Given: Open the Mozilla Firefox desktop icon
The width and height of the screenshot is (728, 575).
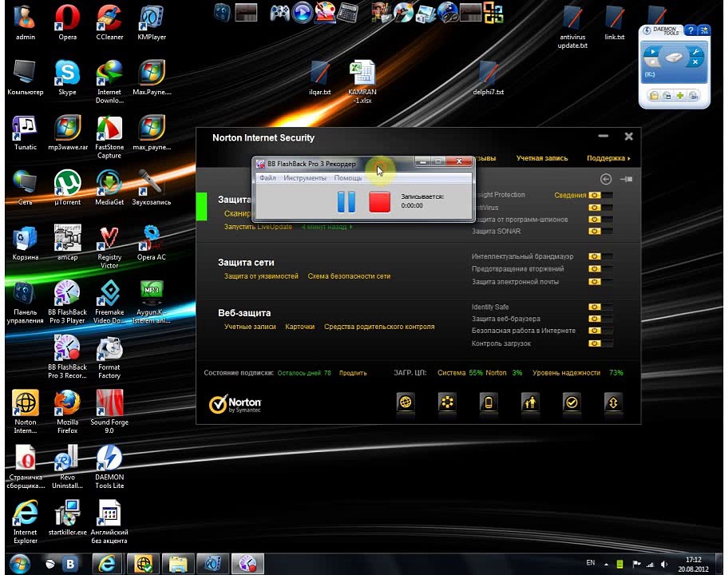Looking at the screenshot, I should point(67,411).
